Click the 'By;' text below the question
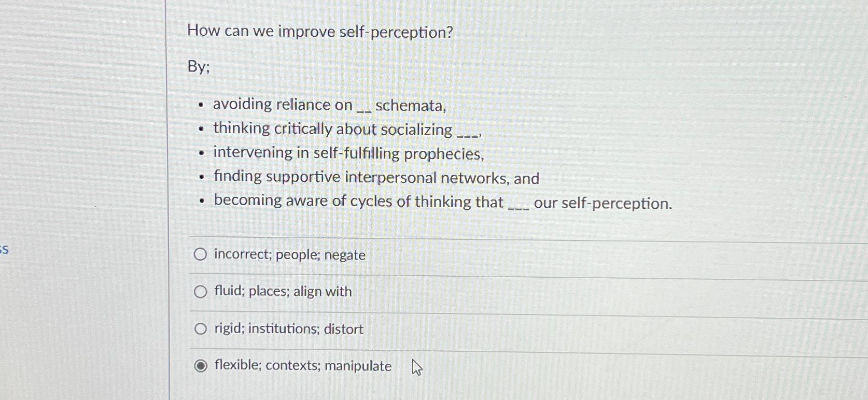 (x=198, y=67)
